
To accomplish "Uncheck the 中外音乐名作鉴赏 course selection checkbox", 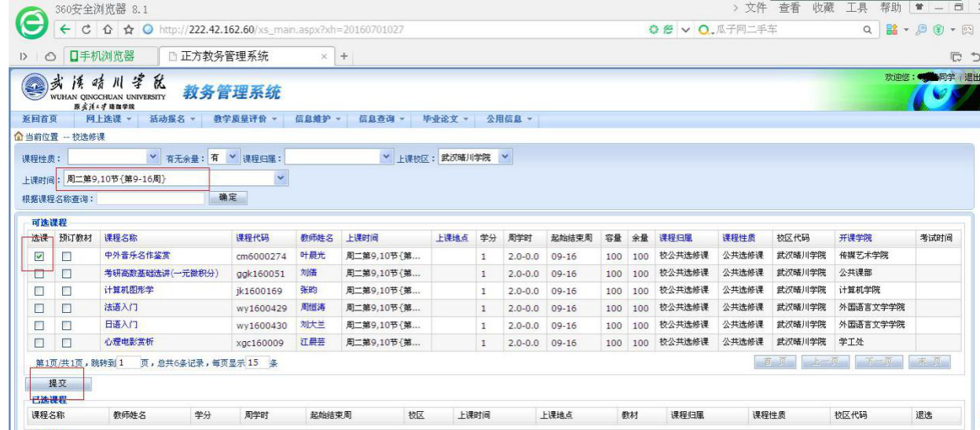I will click(x=39, y=256).
